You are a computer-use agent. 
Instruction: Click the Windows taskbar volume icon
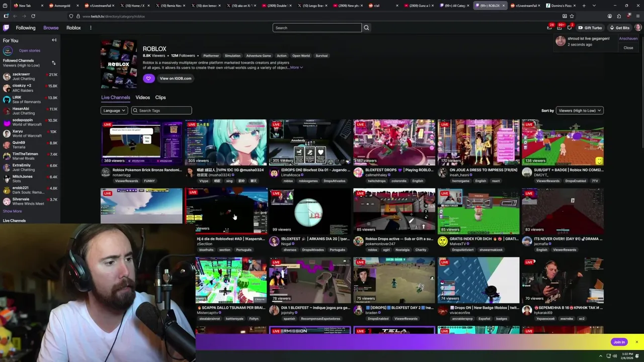[x=614, y=356]
